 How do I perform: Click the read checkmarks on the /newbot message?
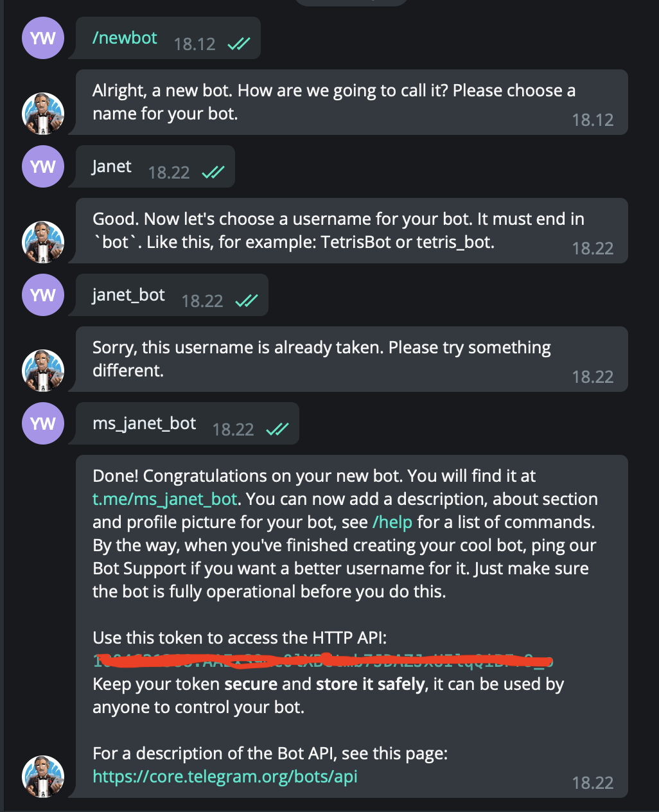click(239, 44)
